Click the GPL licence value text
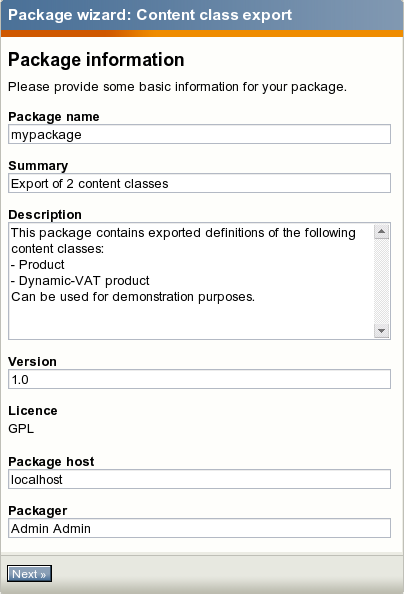Image resolution: width=404 pixels, height=594 pixels. tap(21, 428)
